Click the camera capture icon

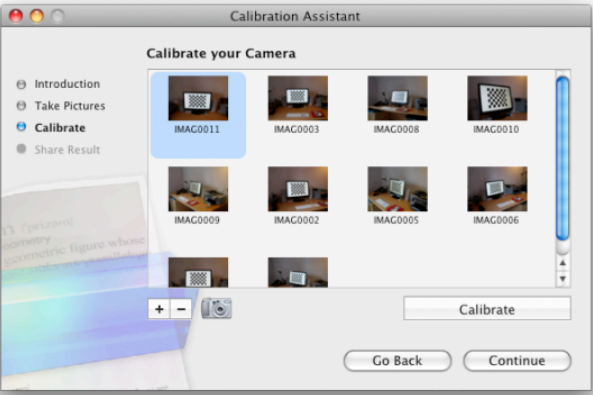pos(216,308)
